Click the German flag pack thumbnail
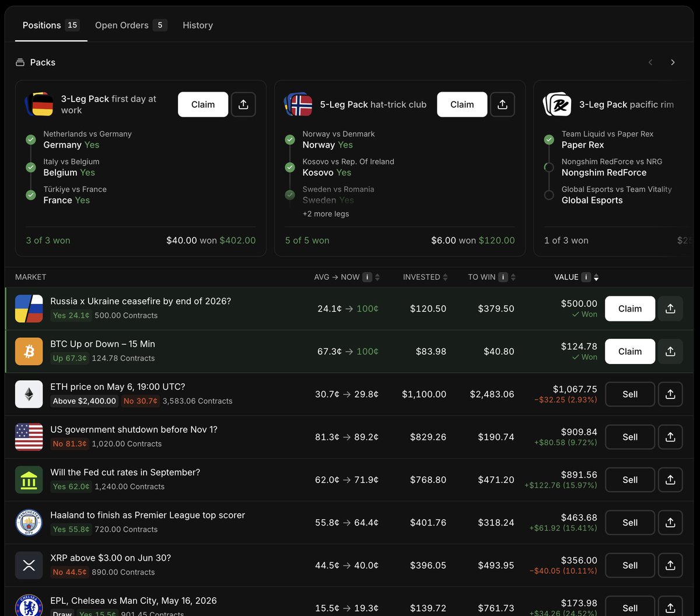Viewport: 700px width, 616px height. click(39, 104)
